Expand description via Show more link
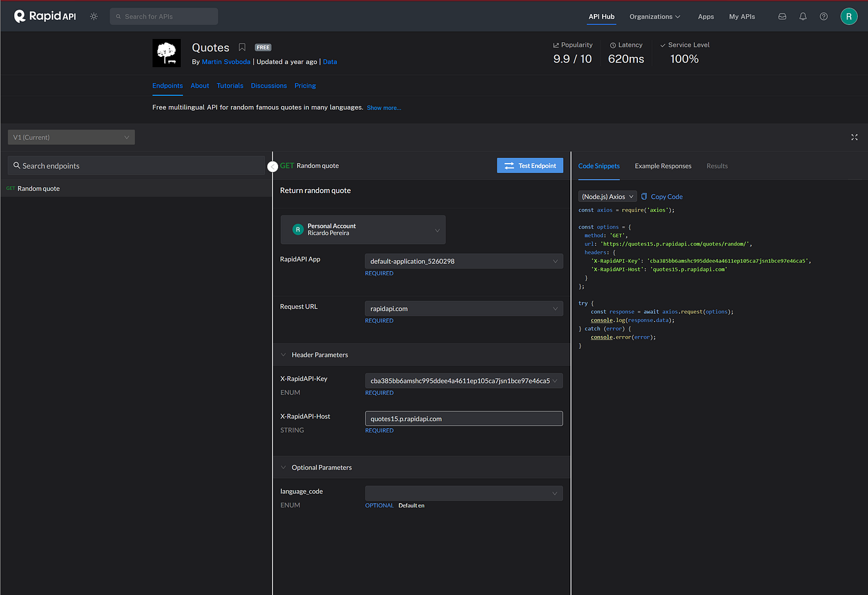This screenshot has width=868, height=595. (x=384, y=107)
